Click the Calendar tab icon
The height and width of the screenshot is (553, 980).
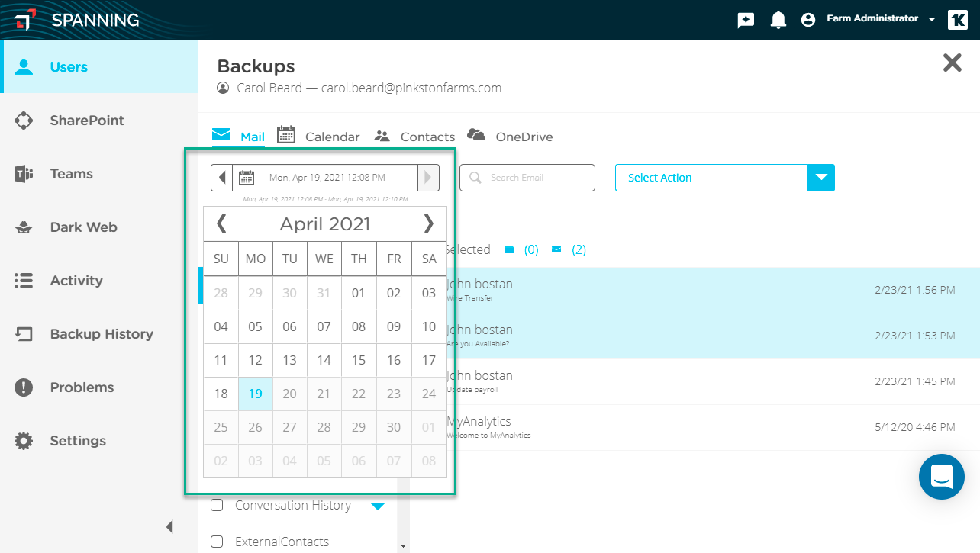pyautogui.click(x=286, y=134)
